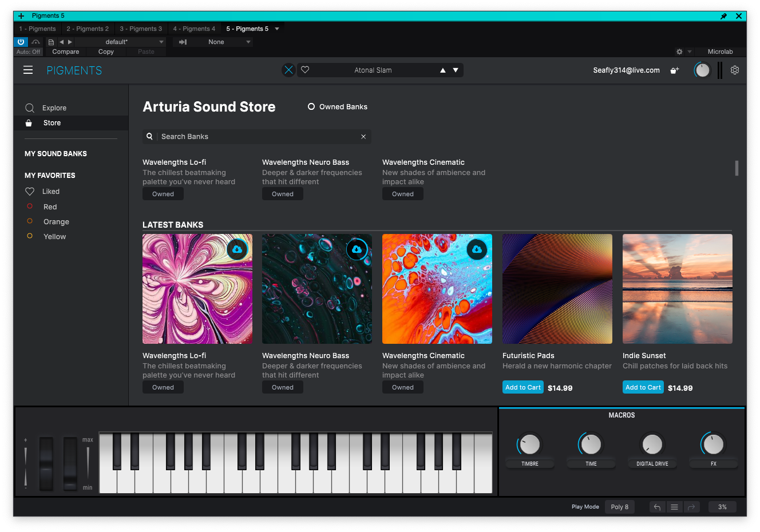Viewport: 760px width, 532px height.
Task: Click the store vertical scrollbar
Action: point(737,168)
